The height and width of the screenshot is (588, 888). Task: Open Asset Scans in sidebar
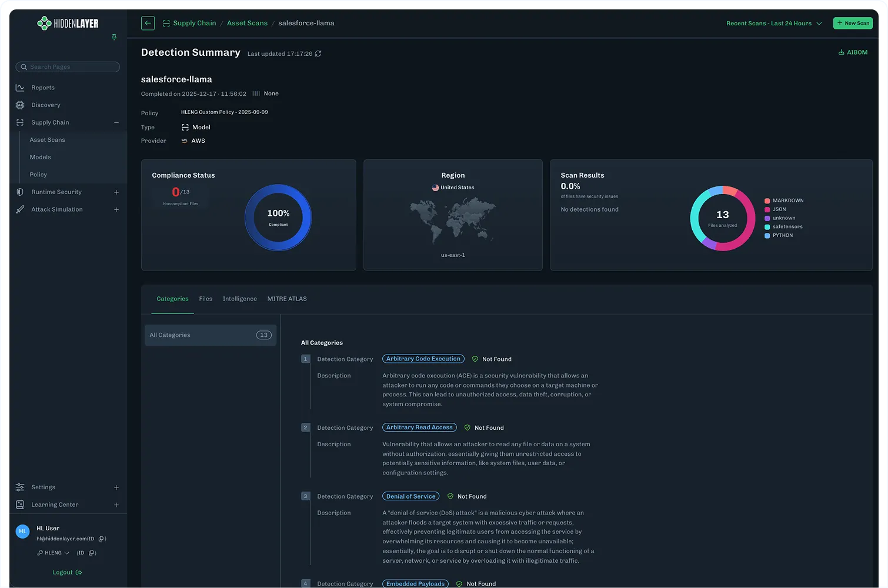[48, 140]
